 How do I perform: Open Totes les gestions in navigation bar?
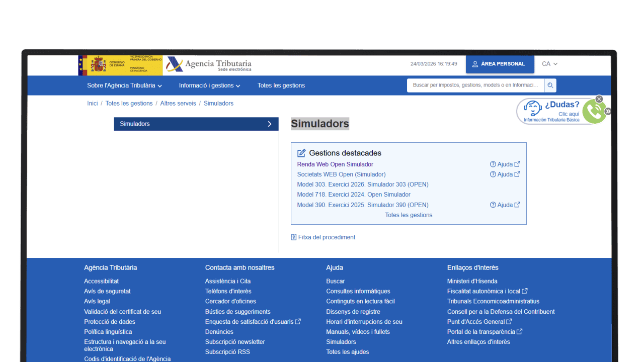(281, 85)
